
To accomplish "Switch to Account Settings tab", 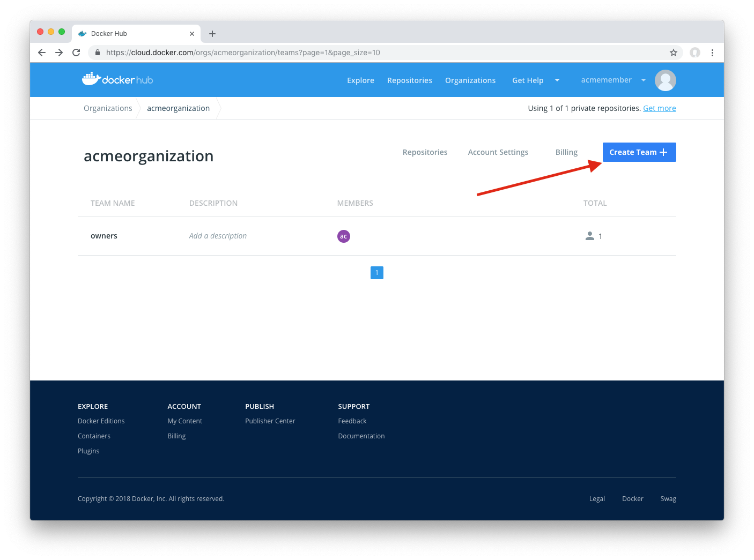I will 498,152.
